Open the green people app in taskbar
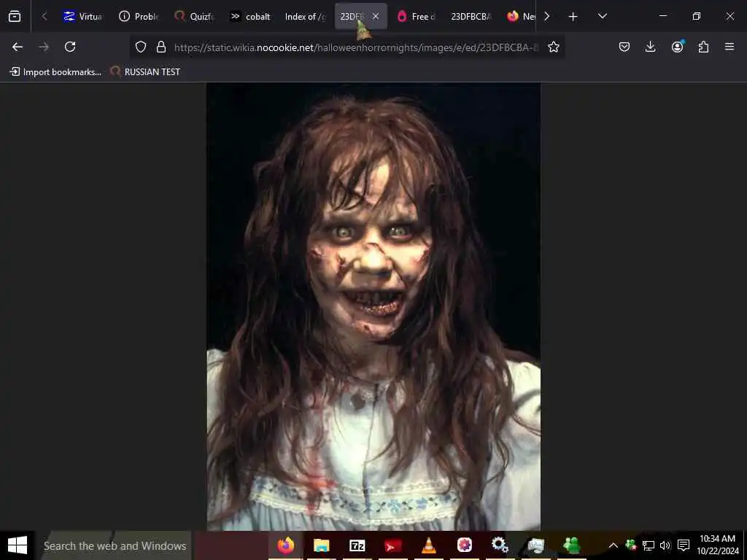Image resolution: width=747 pixels, height=560 pixels. coord(572,545)
